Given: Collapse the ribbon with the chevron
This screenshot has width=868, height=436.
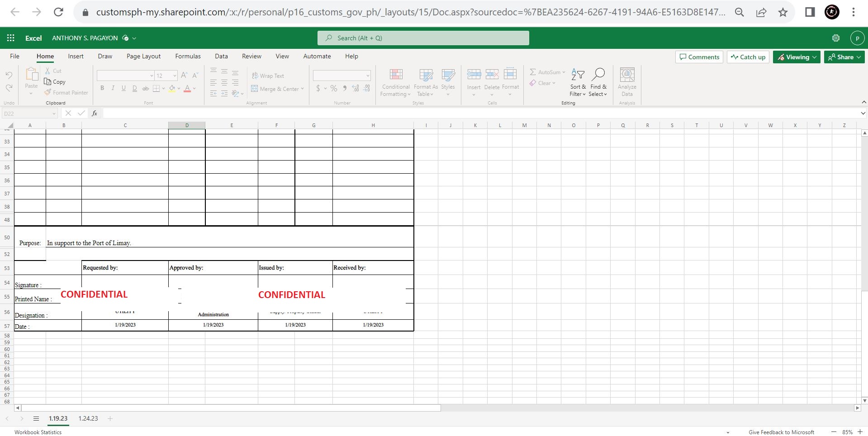Looking at the screenshot, I should point(864,102).
